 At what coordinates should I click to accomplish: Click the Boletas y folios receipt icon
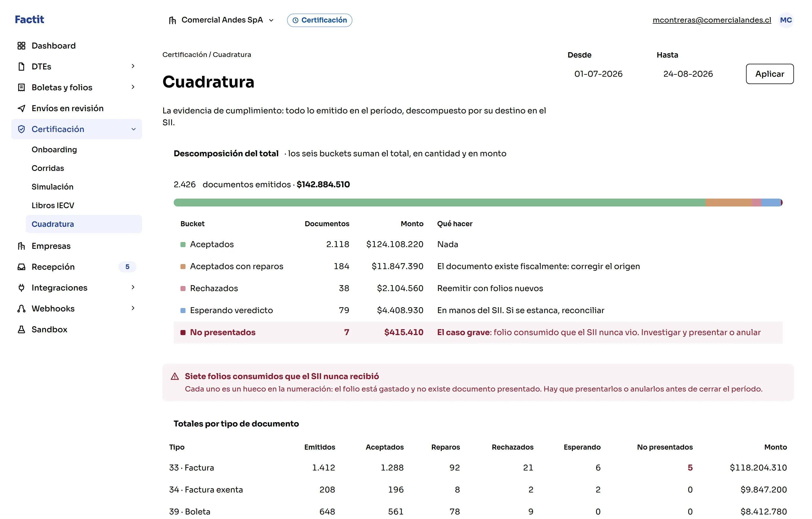pyautogui.click(x=21, y=87)
